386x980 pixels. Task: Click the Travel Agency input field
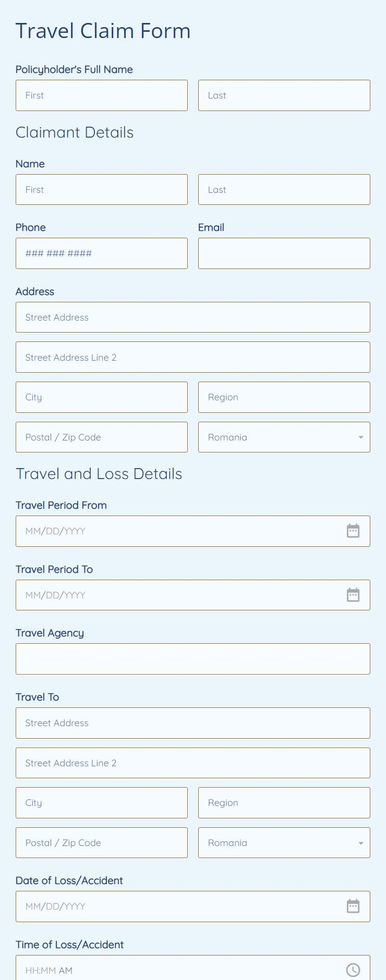192,658
